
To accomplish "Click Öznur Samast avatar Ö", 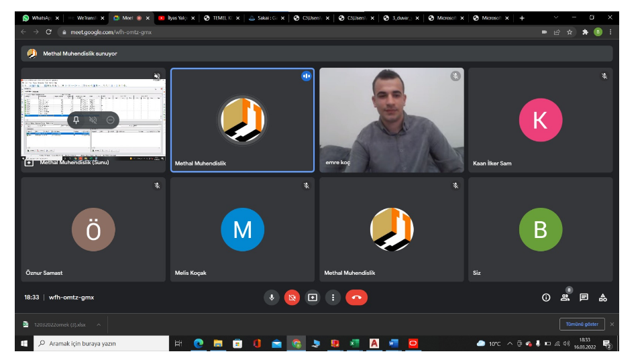I will pyautogui.click(x=93, y=229).
